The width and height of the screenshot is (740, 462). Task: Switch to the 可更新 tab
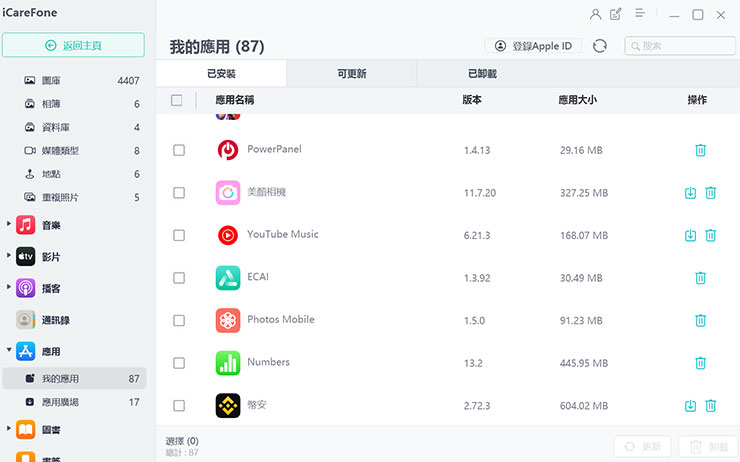(x=352, y=74)
